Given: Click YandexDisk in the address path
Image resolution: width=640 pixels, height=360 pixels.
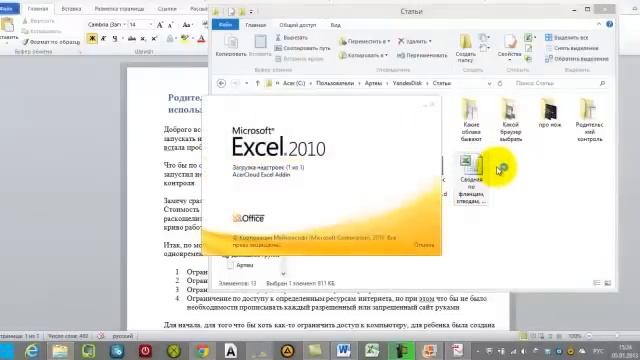Looking at the screenshot, I should pos(407,83).
